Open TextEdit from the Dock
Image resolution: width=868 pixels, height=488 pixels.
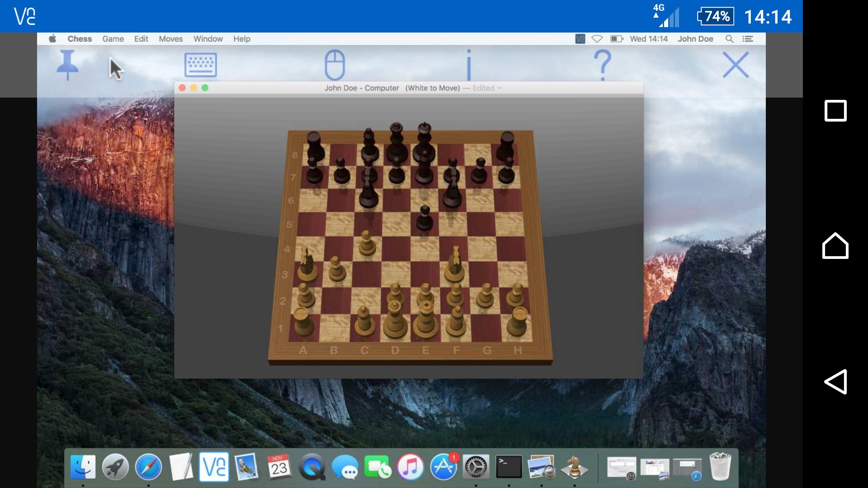click(181, 467)
